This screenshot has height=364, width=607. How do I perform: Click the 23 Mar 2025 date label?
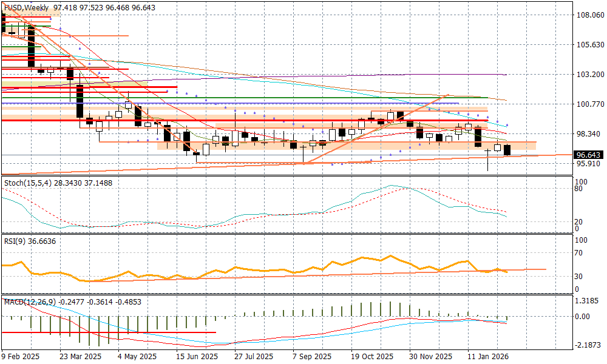80,357
